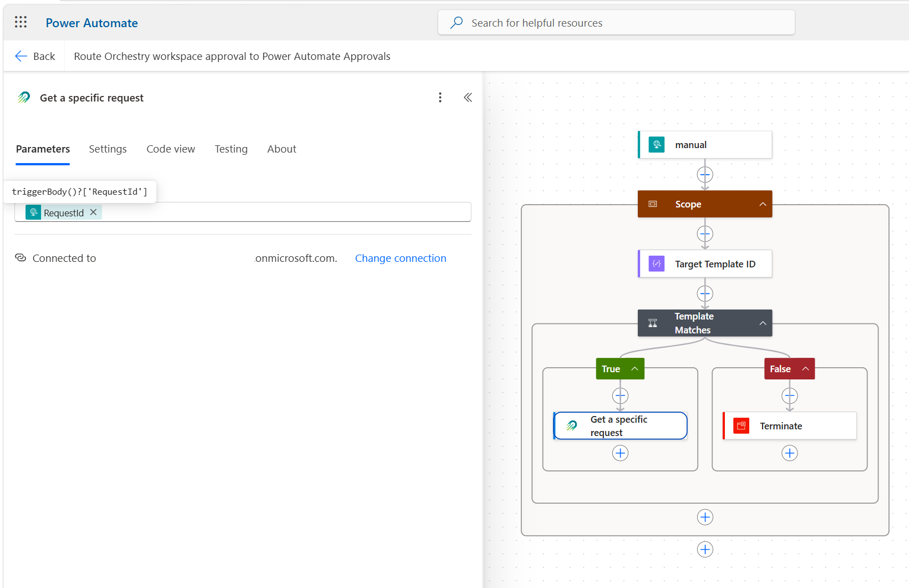Open the Power Automate home link

[x=92, y=23]
